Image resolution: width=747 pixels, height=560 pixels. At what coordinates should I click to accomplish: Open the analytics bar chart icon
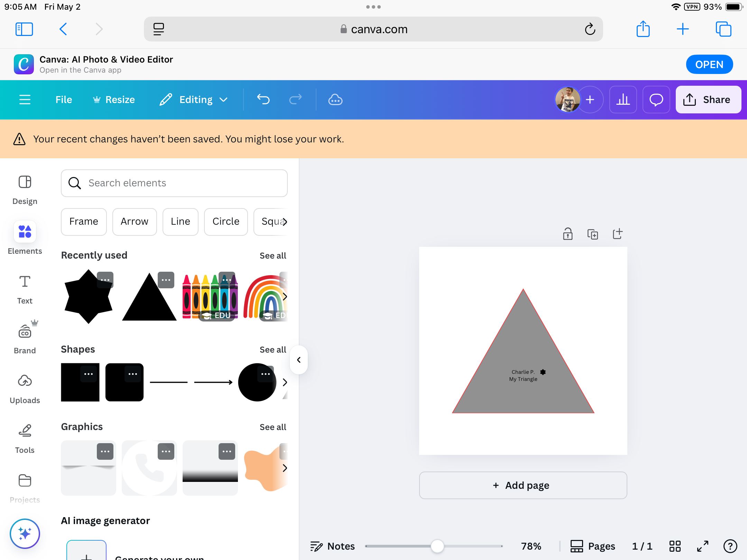coord(623,100)
